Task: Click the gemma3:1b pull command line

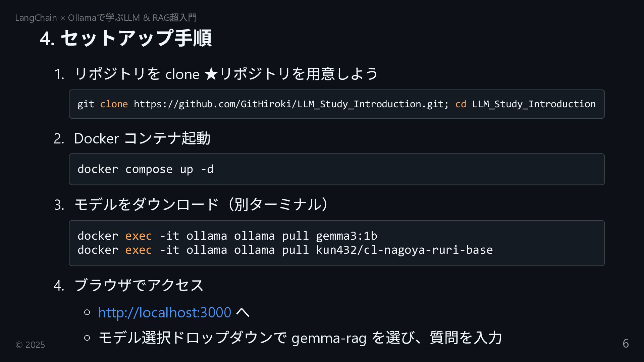Action: (x=227, y=236)
